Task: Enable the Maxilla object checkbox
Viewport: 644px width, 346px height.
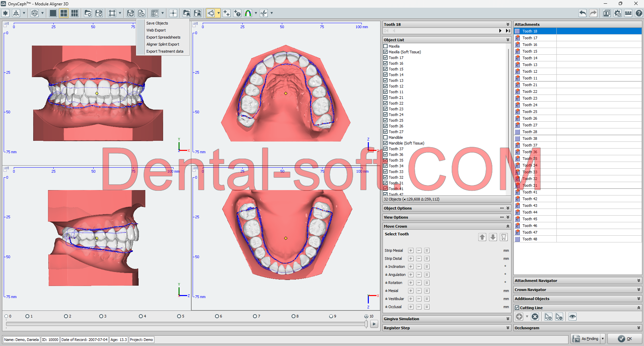Action: coord(386,46)
